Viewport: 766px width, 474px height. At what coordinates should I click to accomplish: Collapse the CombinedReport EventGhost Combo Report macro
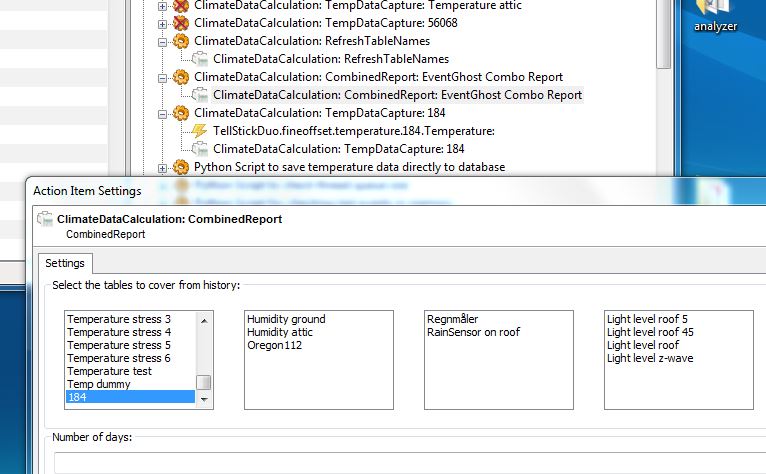[x=162, y=78]
